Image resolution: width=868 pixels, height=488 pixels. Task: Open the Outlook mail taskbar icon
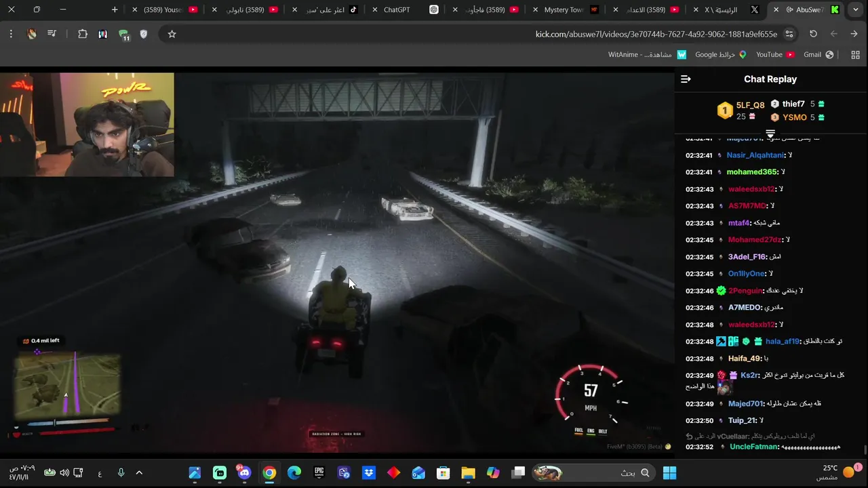[418, 472]
